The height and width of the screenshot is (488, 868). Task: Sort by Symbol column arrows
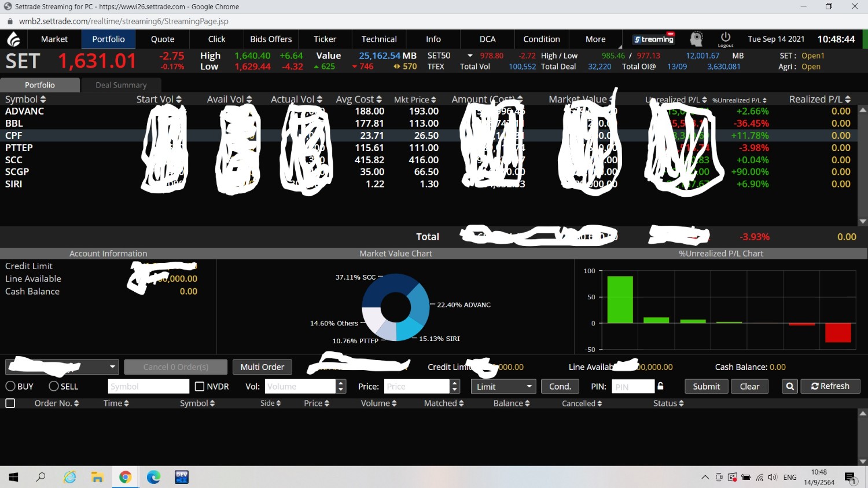pyautogui.click(x=43, y=100)
